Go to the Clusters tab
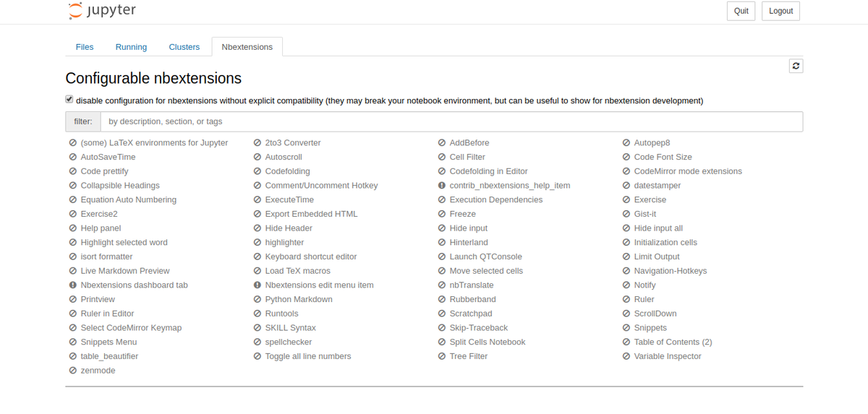868x414 pixels. point(184,47)
